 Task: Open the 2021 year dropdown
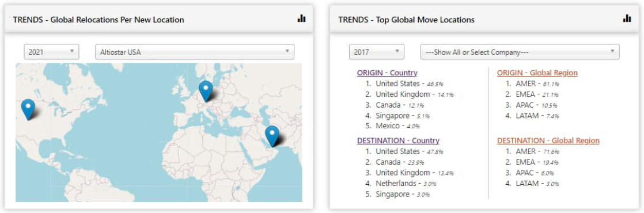(x=51, y=52)
